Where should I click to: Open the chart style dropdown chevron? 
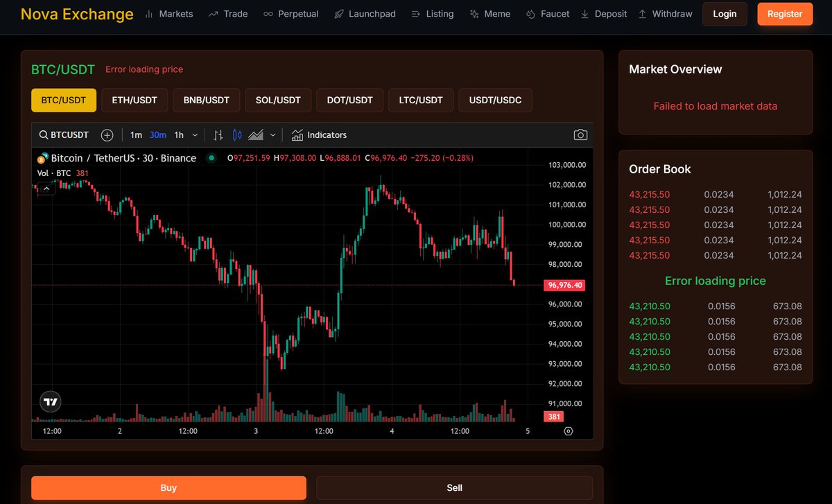pos(273,134)
